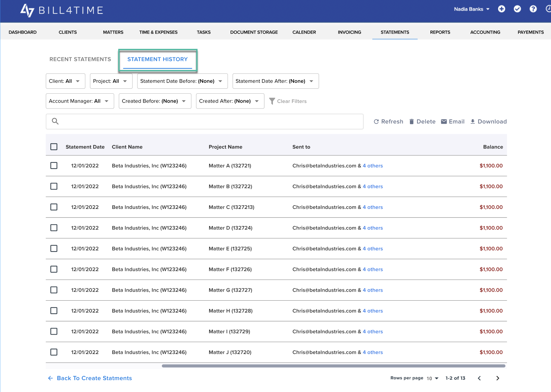The height and width of the screenshot is (392, 551).
Task: Open the help question mark icon
Action: (x=533, y=9)
